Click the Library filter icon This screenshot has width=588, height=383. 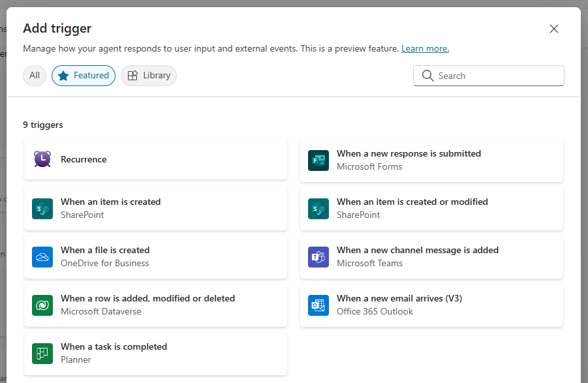coord(132,76)
